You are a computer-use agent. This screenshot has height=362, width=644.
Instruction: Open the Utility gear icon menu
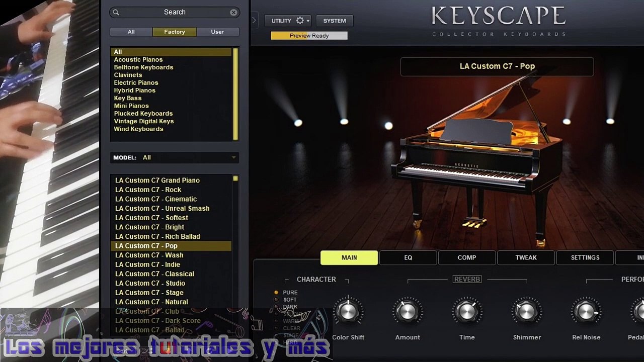[x=300, y=21]
